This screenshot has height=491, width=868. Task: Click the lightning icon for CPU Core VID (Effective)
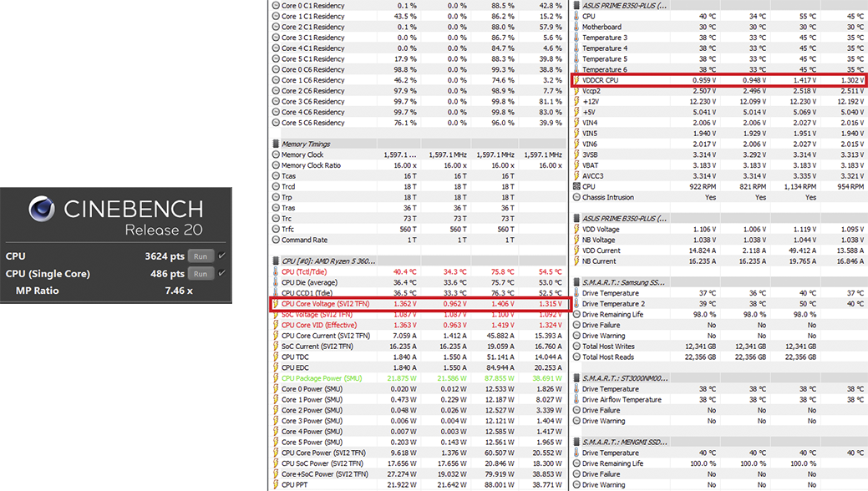pyautogui.click(x=276, y=325)
